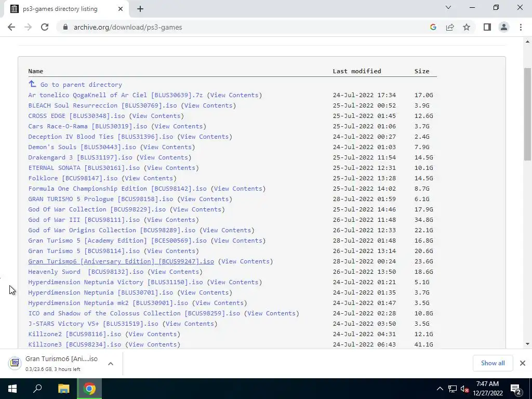Open God Of War Collection link
The width and height of the screenshot is (532, 399).
97,210
